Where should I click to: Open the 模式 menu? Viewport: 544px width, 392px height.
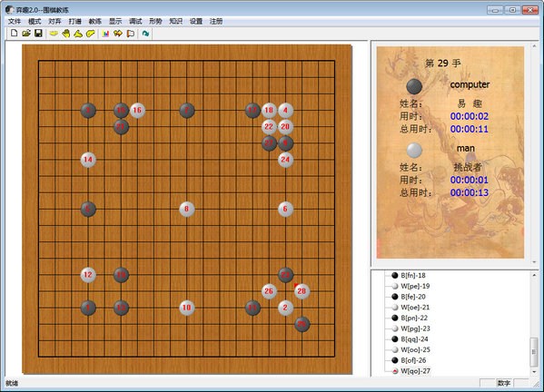pos(35,22)
